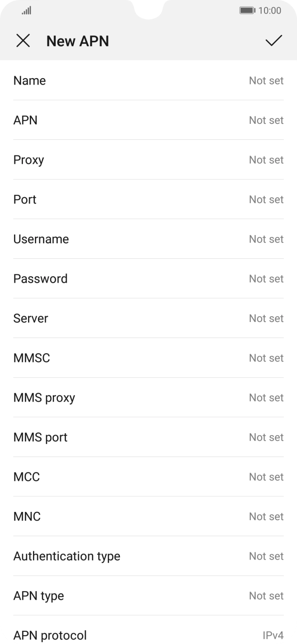Edit the MMSC setting

click(148, 358)
